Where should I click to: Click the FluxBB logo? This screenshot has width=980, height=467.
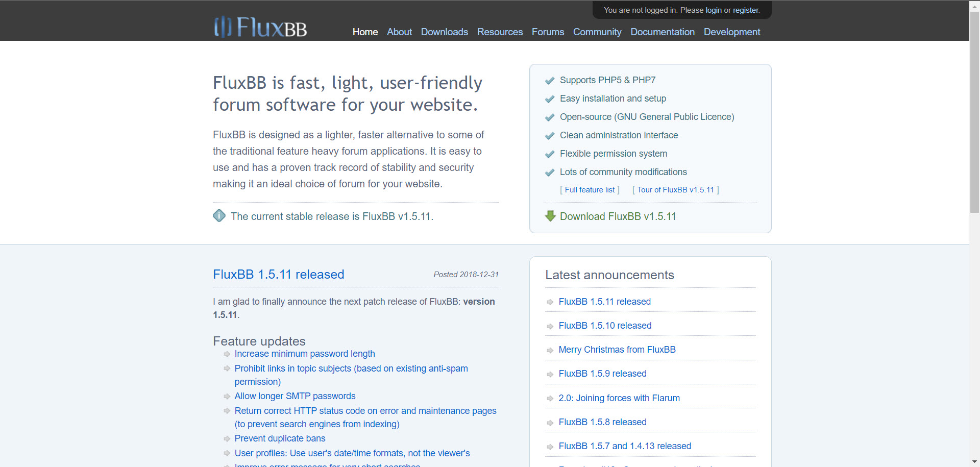(x=260, y=27)
